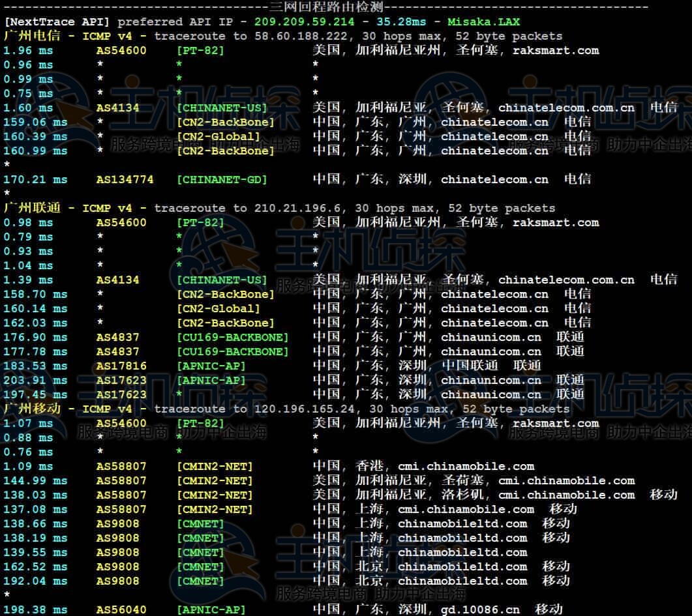Select the 170.21 ms latency value
The height and width of the screenshot is (616, 692).
(x=35, y=179)
